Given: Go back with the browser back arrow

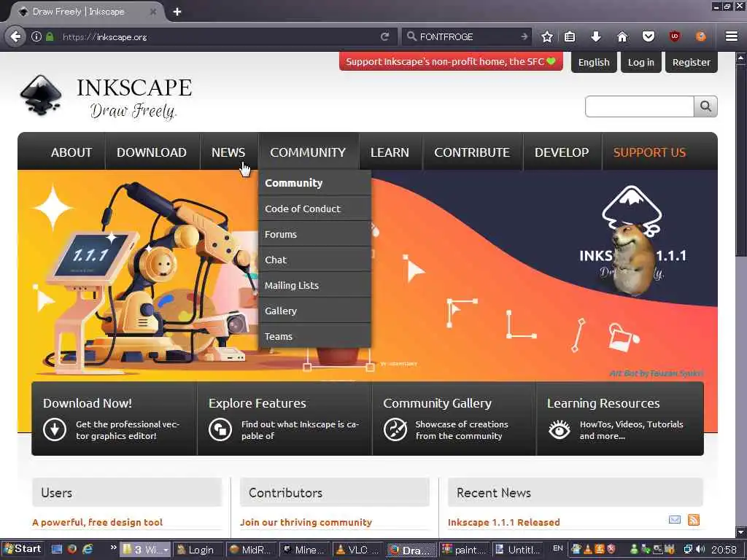Looking at the screenshot, I should (x=15, y=36).
